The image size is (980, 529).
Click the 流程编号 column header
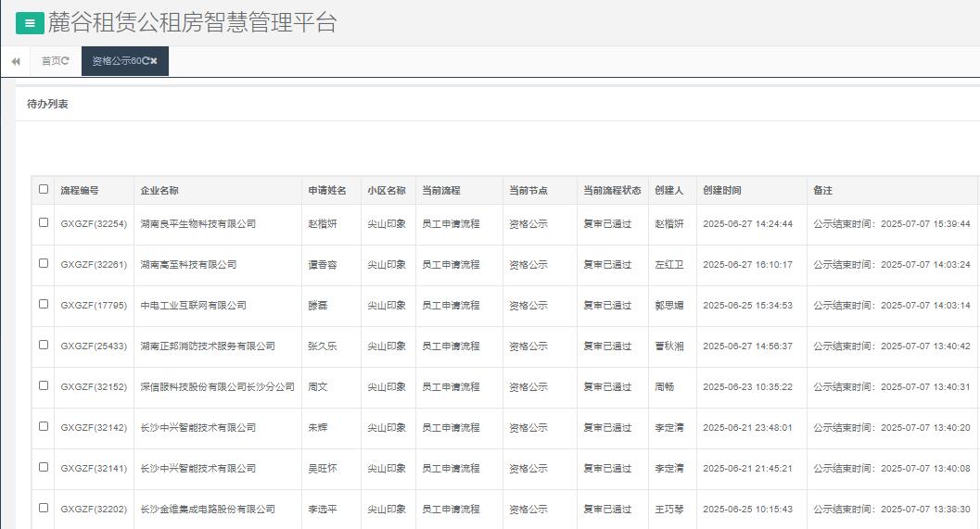80,191
